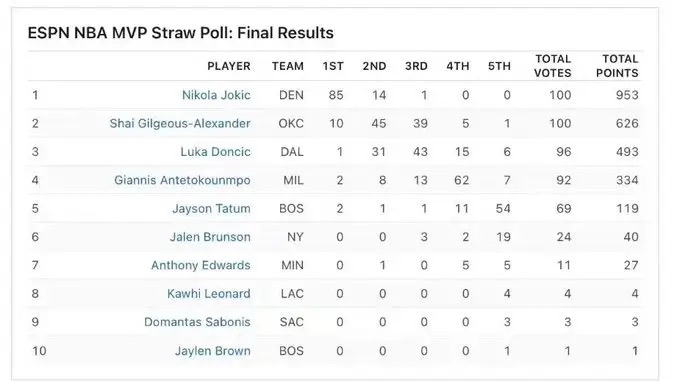Open Nikola Jokic player link
This screenshot has width=680, height=387.
coord(216,95)
